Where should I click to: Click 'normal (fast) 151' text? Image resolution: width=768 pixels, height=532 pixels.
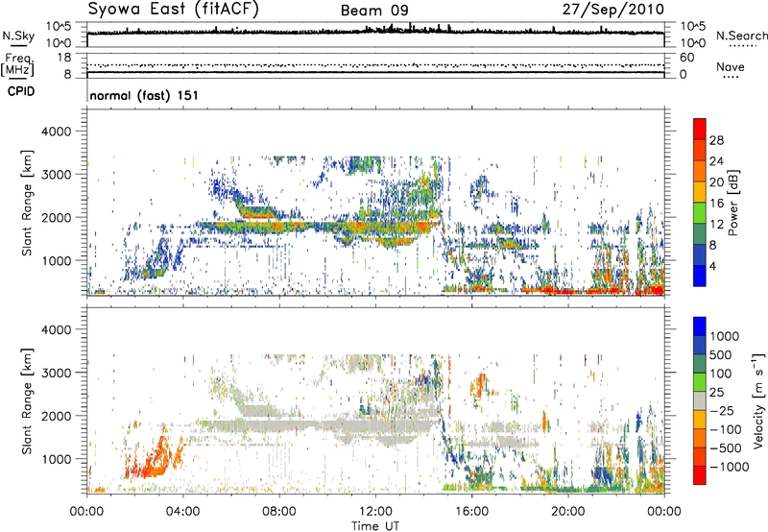(x=144, y=95)
